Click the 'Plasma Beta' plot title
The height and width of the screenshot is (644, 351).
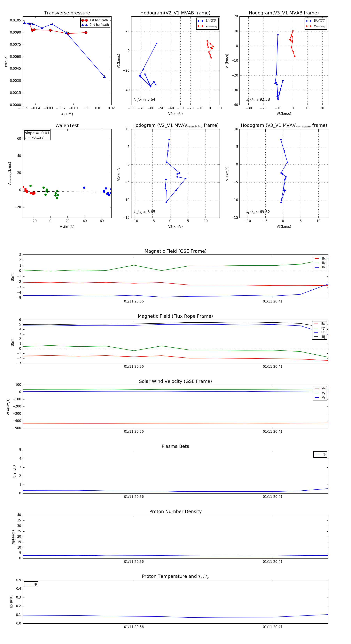coord(175,447)
